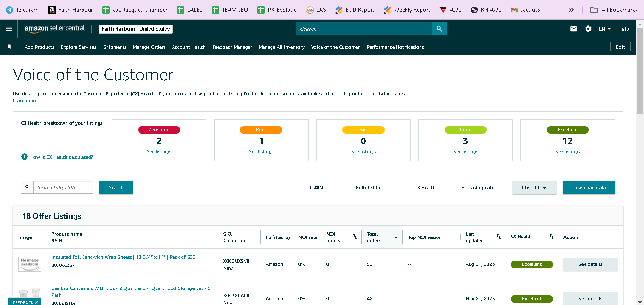See listings under Poor
Image resolution: width=644 pixels, height=305 pixels.
coord(261,152)
